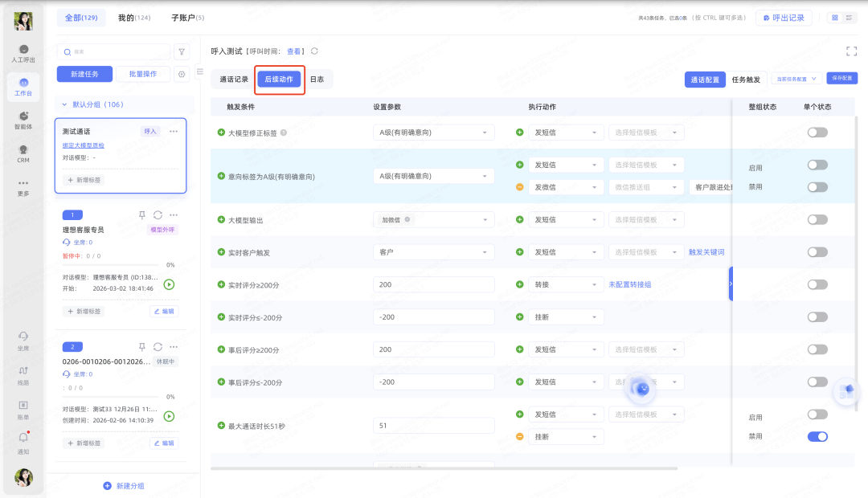The image size is (868, 498).
Task: Switch to the 日志 tab
Action: click(317, 80)
